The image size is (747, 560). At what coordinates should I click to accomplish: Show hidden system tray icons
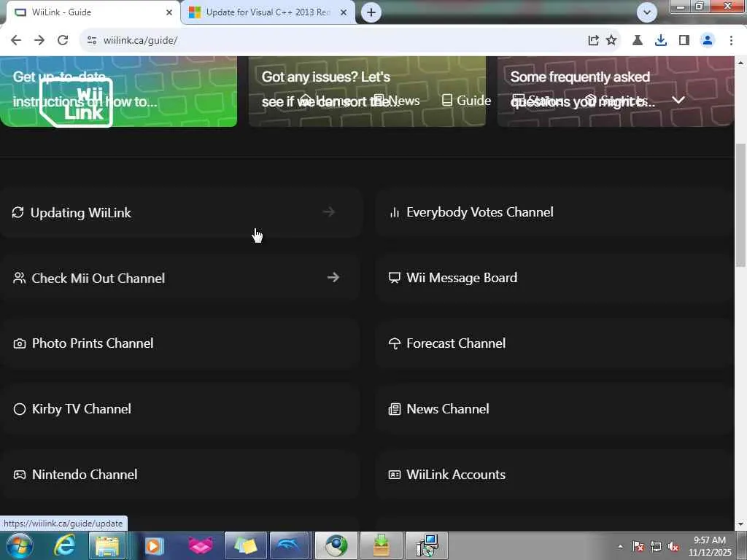(620, 546)
